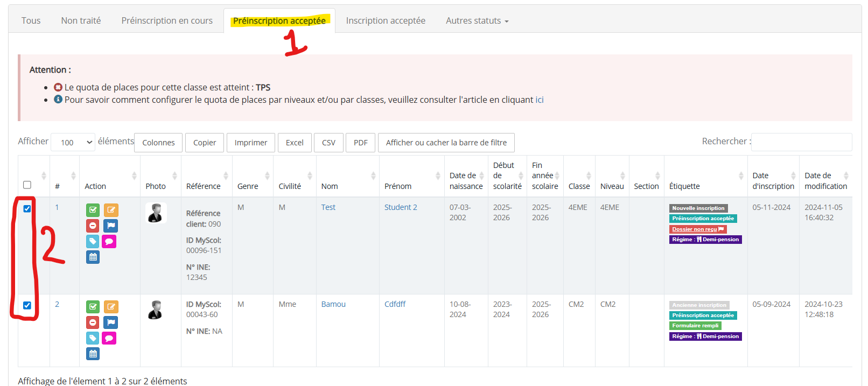Uncheck the checkbox for Bamou row
This screenshot has width=868, height=386.
27,306
